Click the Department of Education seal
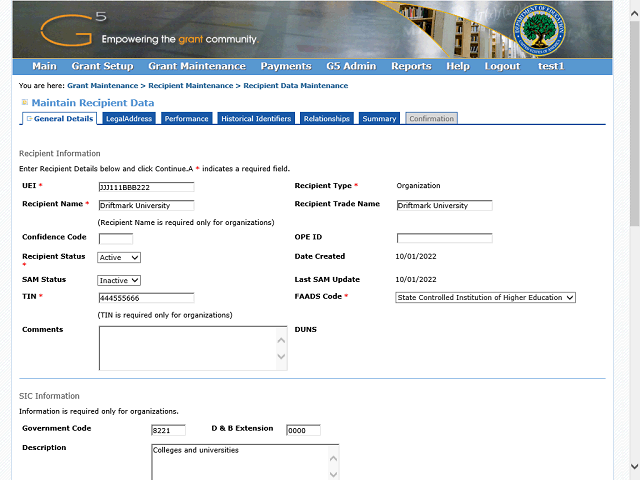The height and width of the screenshot is (480, 640). click(539, 31)
